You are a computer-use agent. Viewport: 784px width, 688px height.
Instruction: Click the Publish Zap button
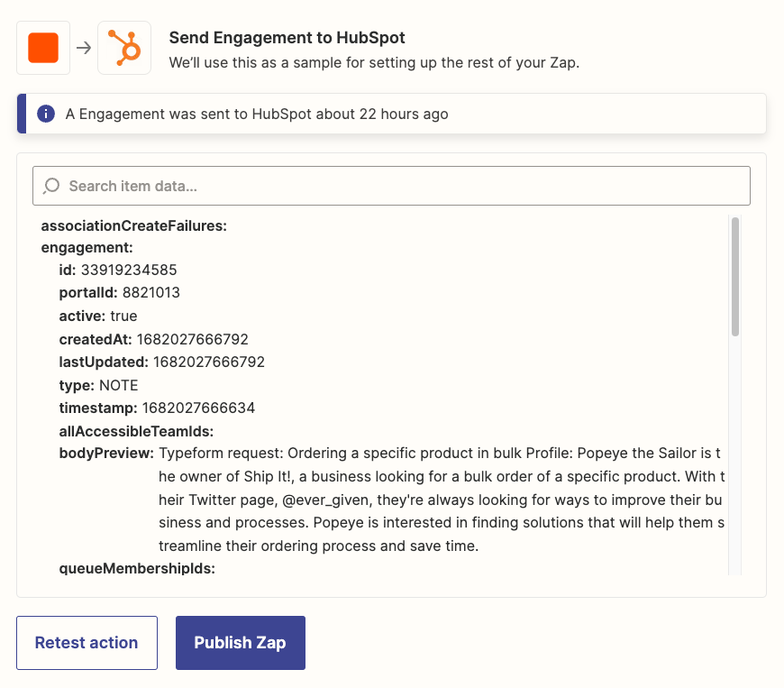241,643
